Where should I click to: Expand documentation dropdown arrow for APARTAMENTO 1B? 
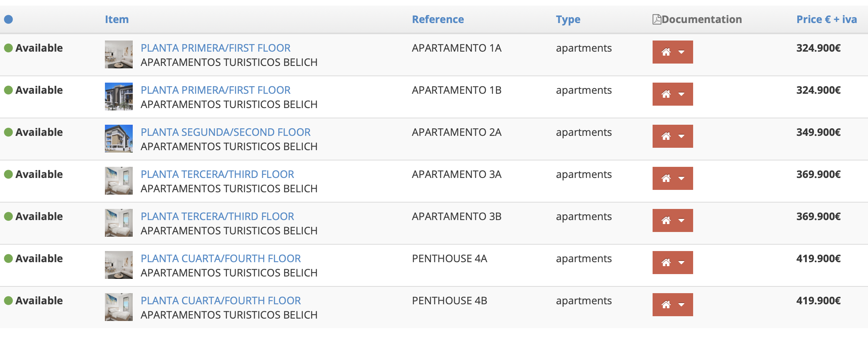(x=682, y=94)
